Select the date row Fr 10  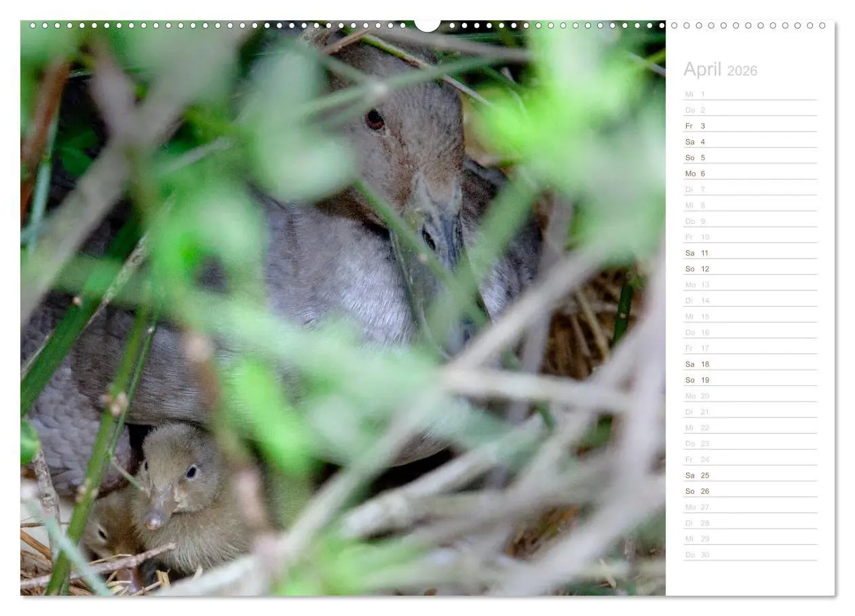pyautogui.click(x=750, y=237)
